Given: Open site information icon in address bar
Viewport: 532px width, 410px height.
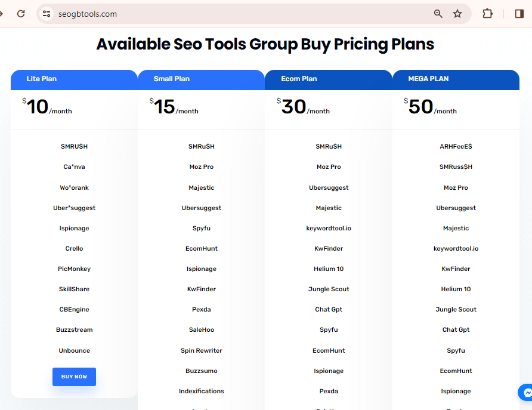Looking at the screenshot, I should click(x=47, y=14).
